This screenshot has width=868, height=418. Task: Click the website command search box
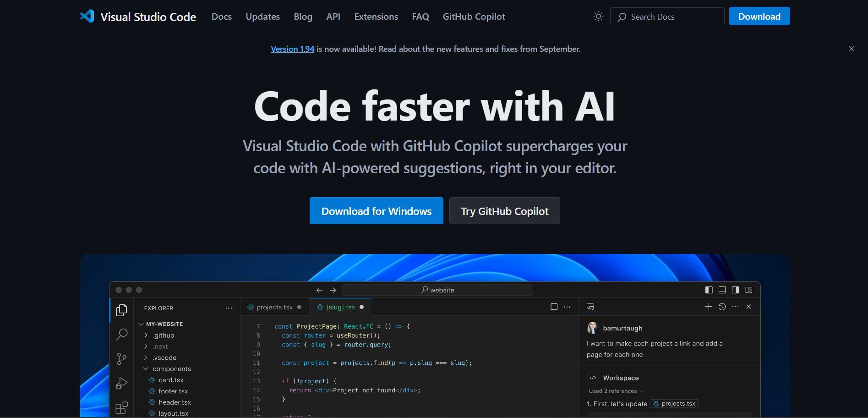[437, 290]
